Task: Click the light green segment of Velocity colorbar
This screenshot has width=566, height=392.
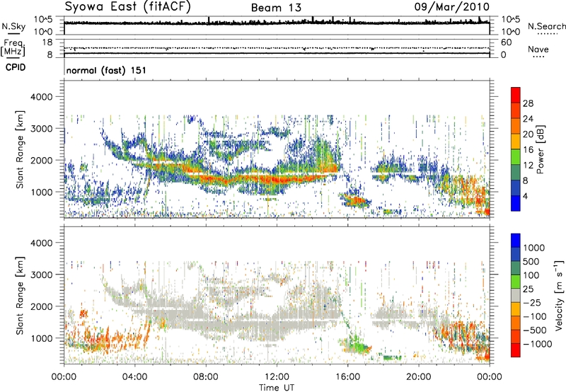Action: [516, 282]
